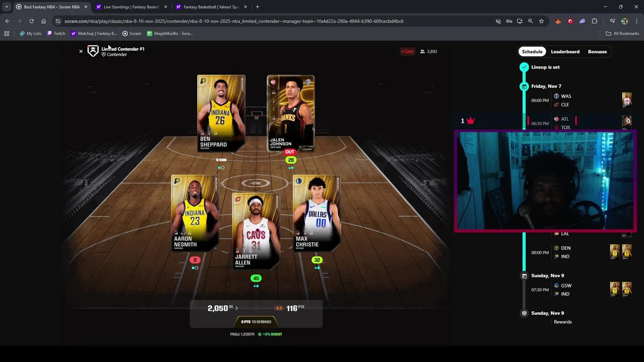Viewport: 644px width, 362px height.
Task: Click the install app icon in address bar
Action: tap(520, 21)
